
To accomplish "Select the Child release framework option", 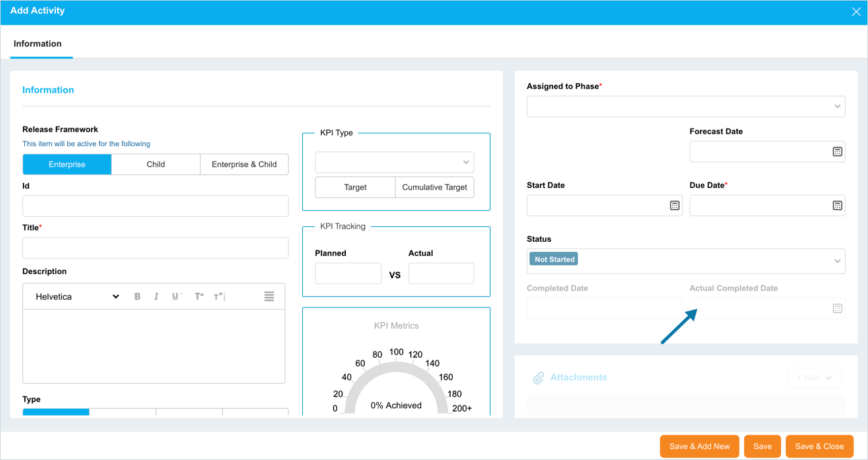I will (x=155, y=164).
